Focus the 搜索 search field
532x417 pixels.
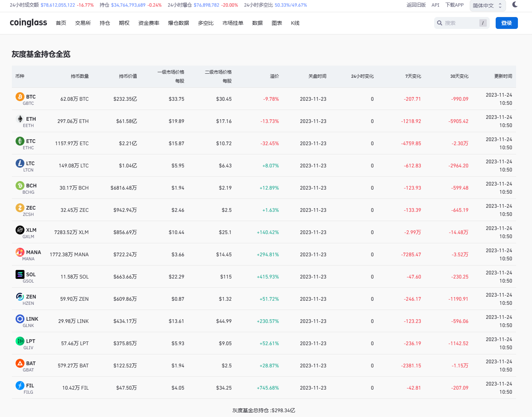[462, 23]
